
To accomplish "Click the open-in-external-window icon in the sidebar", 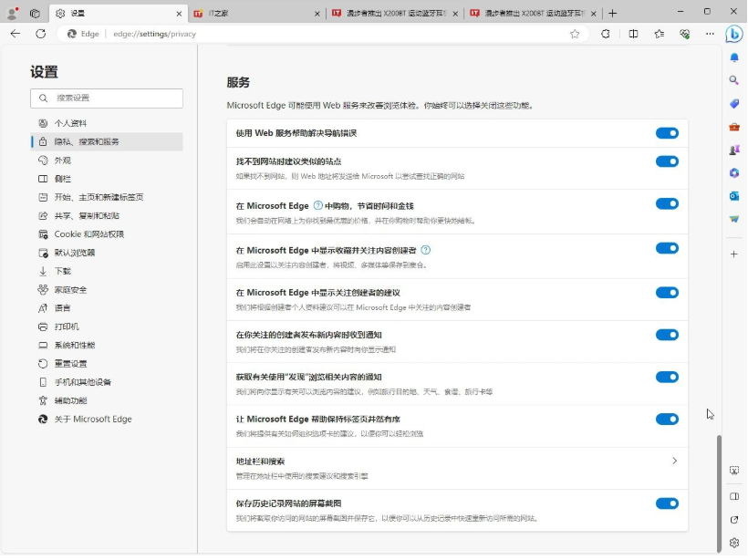I will 734,520.
